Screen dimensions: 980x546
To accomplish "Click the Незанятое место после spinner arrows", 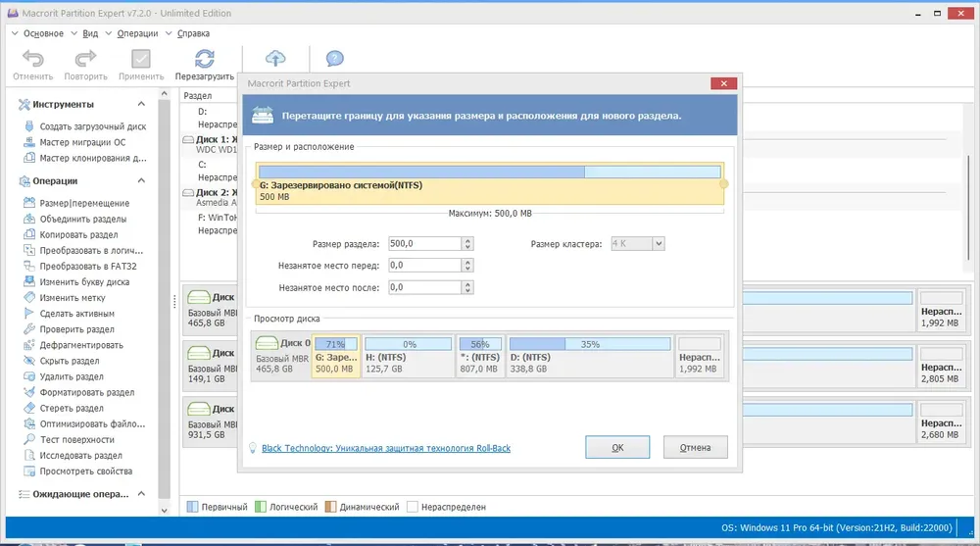I will point(467,287).
